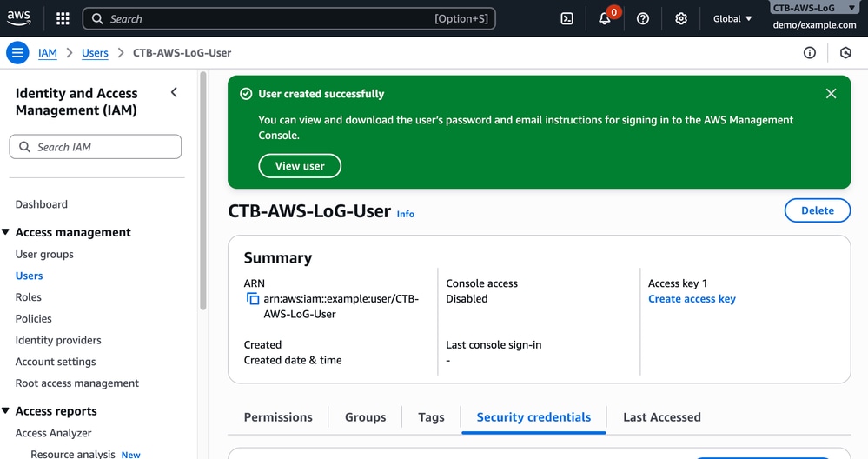Open the hexagon tools icon at right
Image resolution: width=868 pixels, height=459 pixels.
pyautogui.click(x=845, y=53)
